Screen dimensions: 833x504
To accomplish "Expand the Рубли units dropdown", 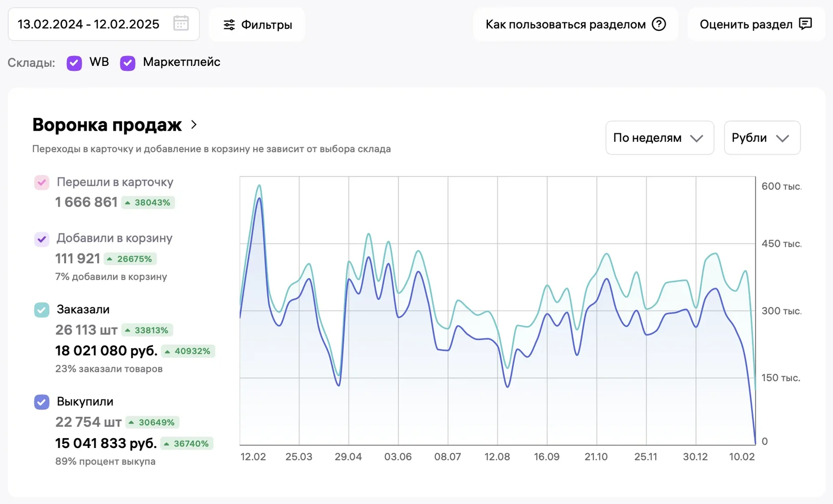I will (x=762, y=138).
